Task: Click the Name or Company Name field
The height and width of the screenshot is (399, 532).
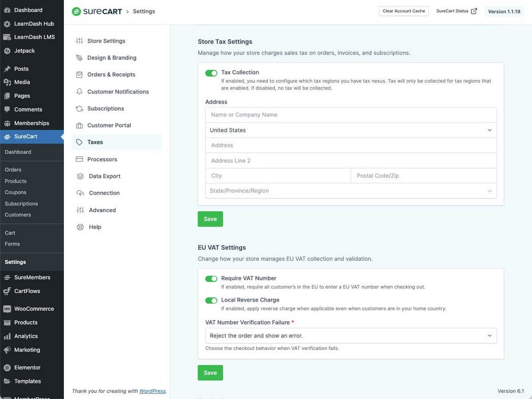Action: [x=351, y=115]
